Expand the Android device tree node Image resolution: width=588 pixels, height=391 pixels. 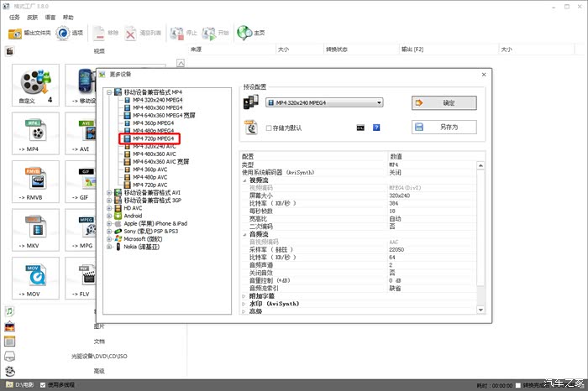[x=109, y=216]
